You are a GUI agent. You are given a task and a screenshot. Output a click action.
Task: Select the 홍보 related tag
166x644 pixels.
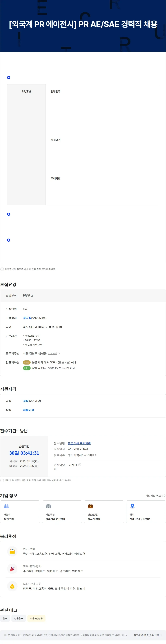tap(5, 618)
